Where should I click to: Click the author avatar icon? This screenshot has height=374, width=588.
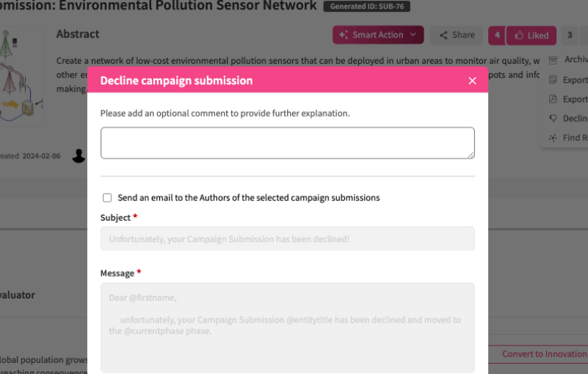pyautogui.click(x=79, y=156)
